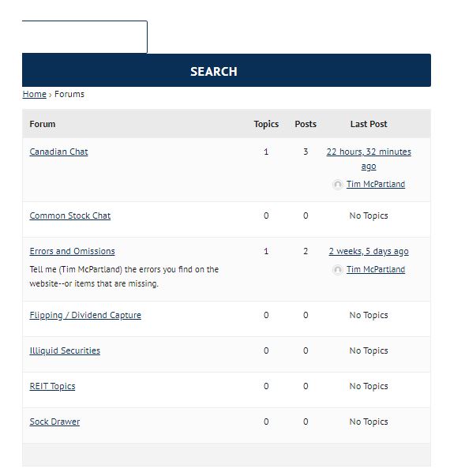Screen dimensions: 450x476
Task: Click the Last Post column header
Action: (x=369, y=124)
